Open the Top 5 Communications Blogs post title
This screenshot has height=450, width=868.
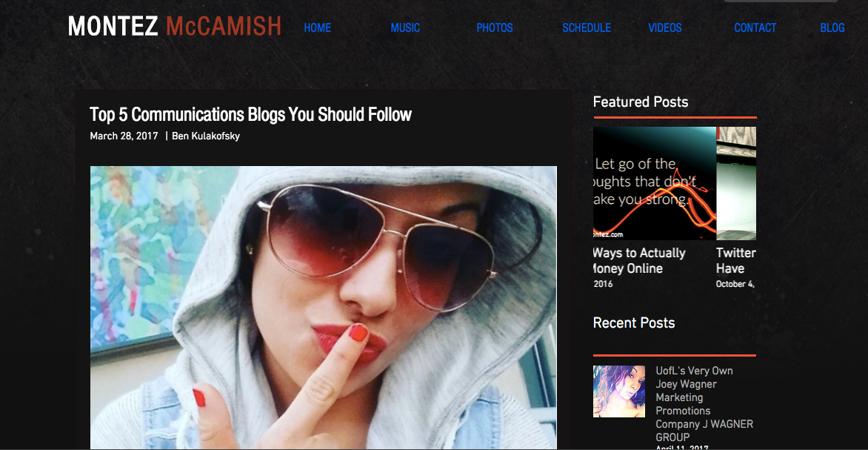[x=251, y=115]
